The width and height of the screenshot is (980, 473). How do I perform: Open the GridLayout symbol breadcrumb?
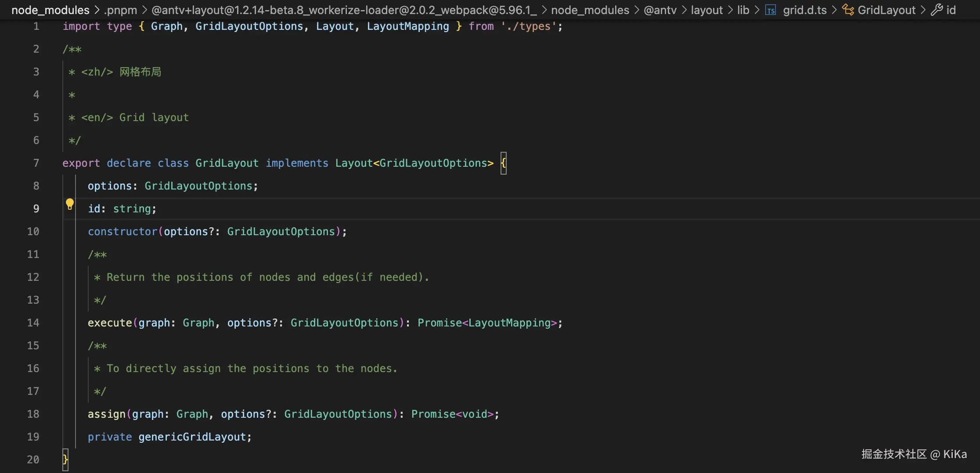click(x=886, y=10)
